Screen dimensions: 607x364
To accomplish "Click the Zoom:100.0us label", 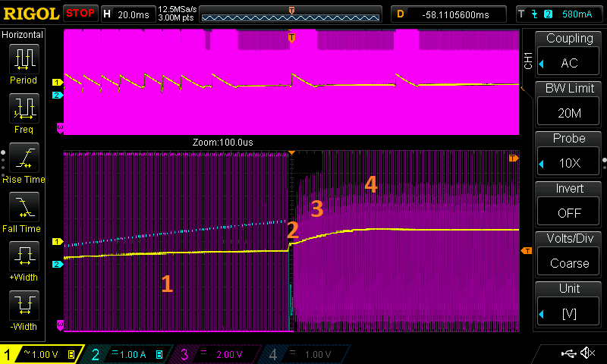I will 222,143.
